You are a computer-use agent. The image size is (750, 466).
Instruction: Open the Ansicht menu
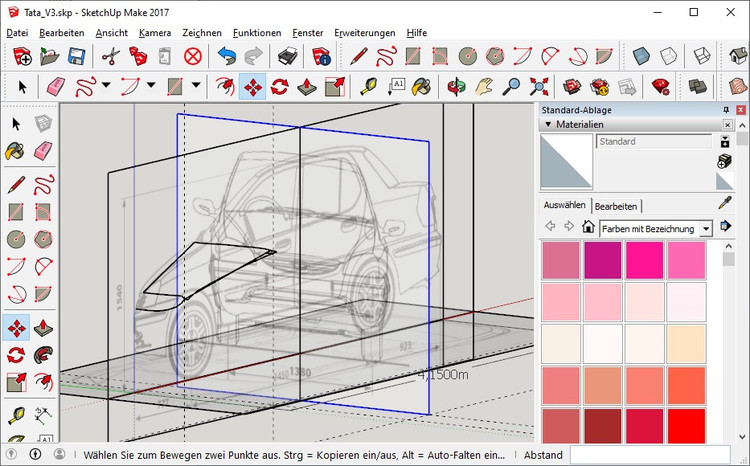point(111,33)
